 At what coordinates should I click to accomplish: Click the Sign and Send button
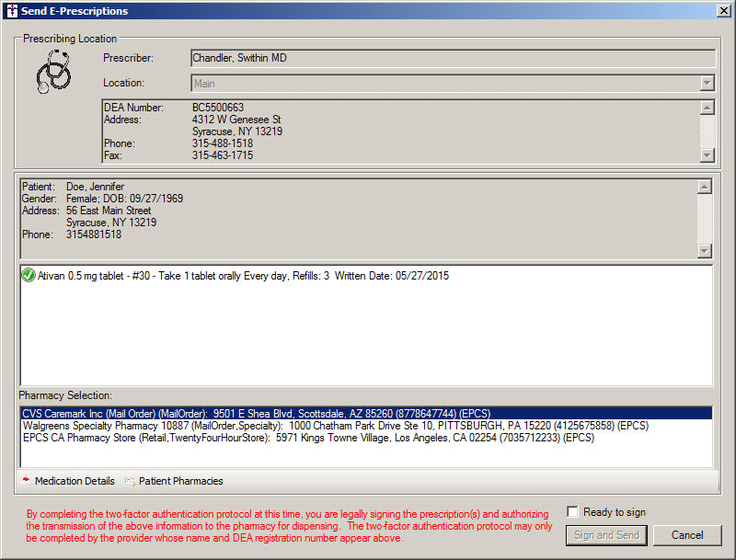pyautogui.click(x=606, y=535)
